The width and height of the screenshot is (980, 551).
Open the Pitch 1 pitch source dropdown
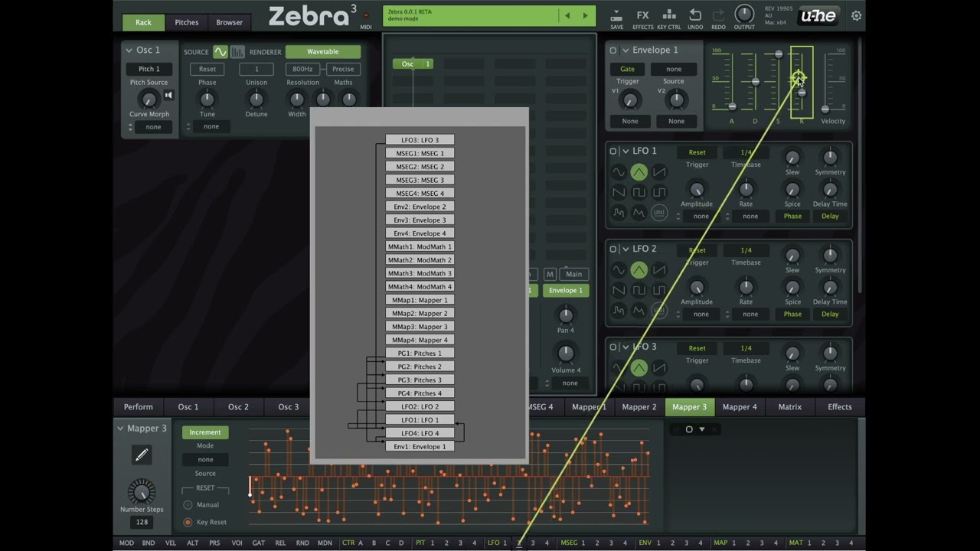[149, 69]
